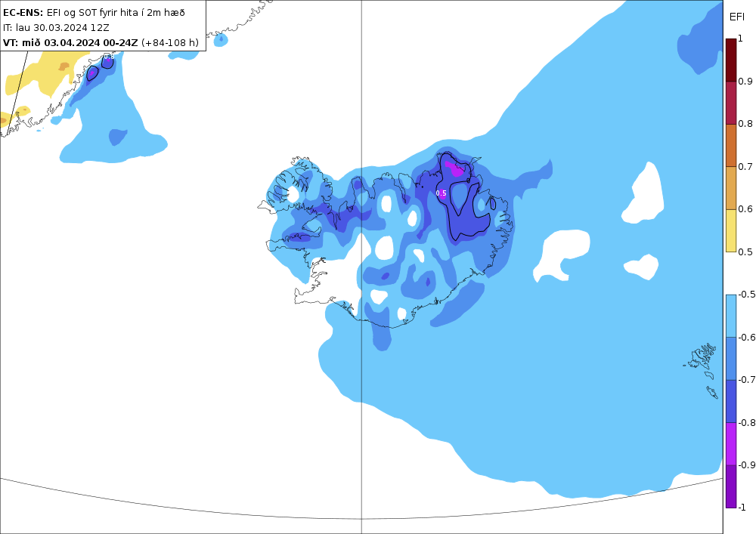Select the dark red legend band between 1 and 0.9
This screenshot has height=534, width=756.
click(x=731, y=60)
